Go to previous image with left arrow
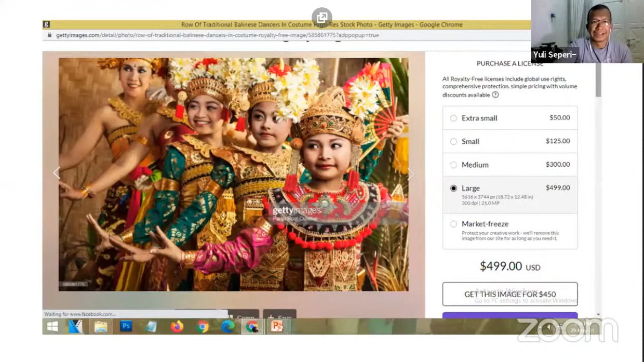 click(57, 173)
